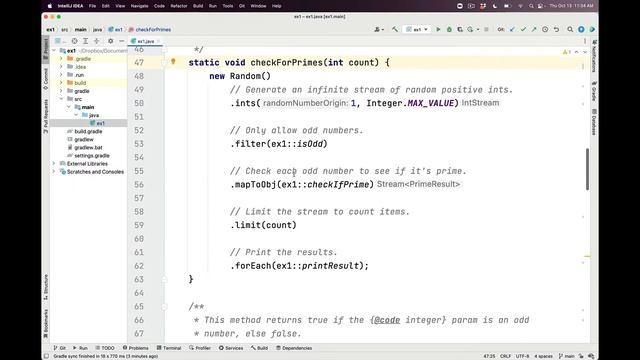
Task: Show Git history clock icon
Action: (545, 29)
